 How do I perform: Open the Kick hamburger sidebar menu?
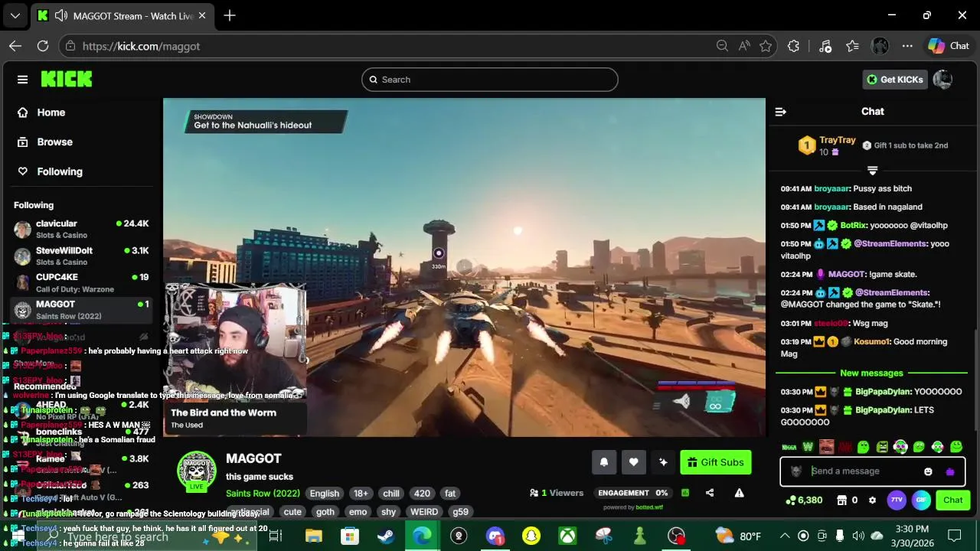pyautogui.click(x=22, y=80)
